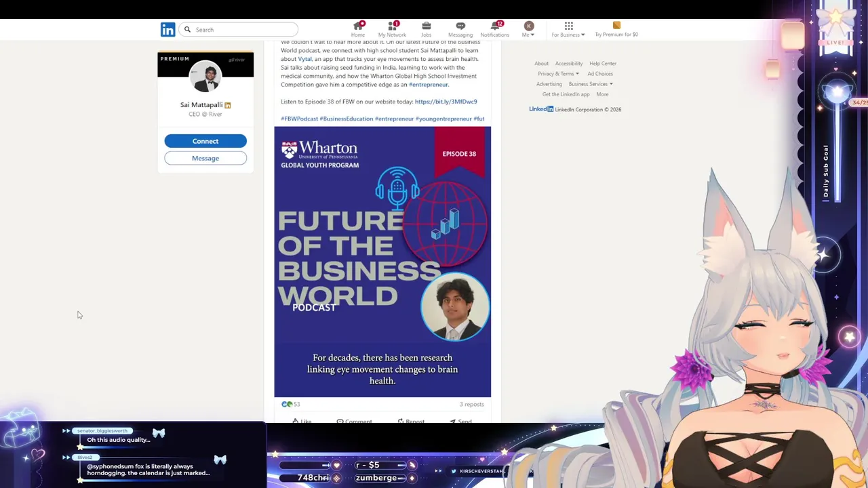
Task: Click the Like thumbs-up button
Action: (x=302, y=421)
